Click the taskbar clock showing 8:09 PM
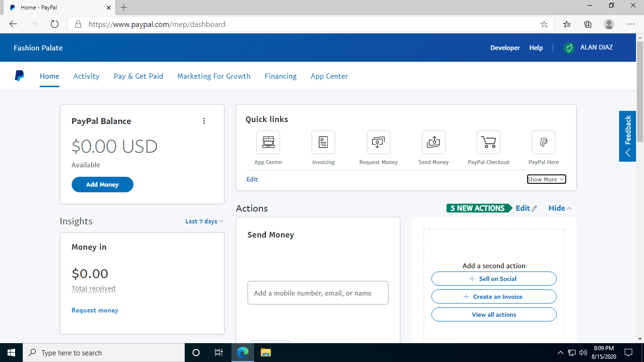Viewport: 644px width, 362px height. tap(604, 353)
